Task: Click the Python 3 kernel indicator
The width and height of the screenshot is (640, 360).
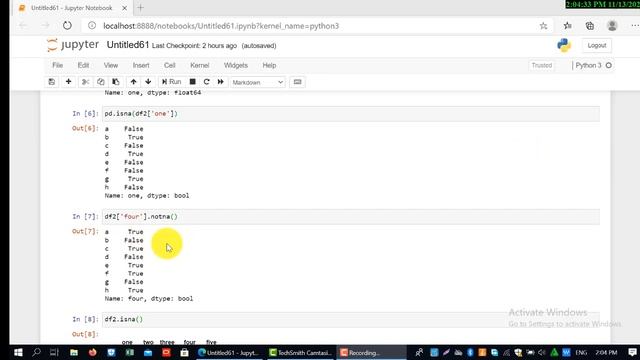Action: coord(593,65)
